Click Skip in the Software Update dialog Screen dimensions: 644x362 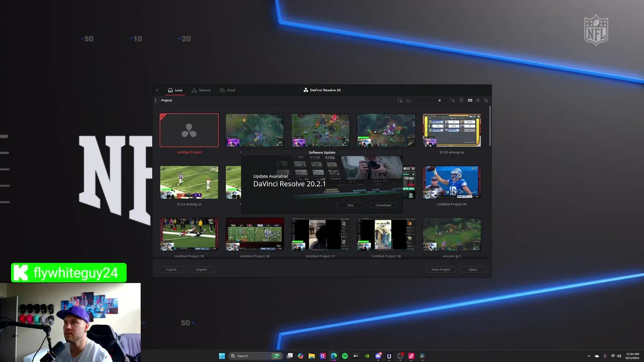[x=350, y=205]
